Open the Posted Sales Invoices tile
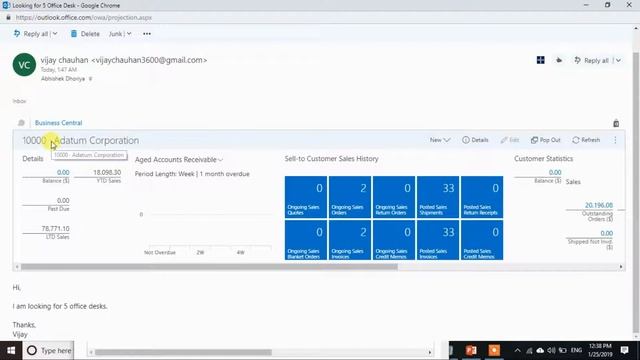640x360 pixels. pos(438,240)
